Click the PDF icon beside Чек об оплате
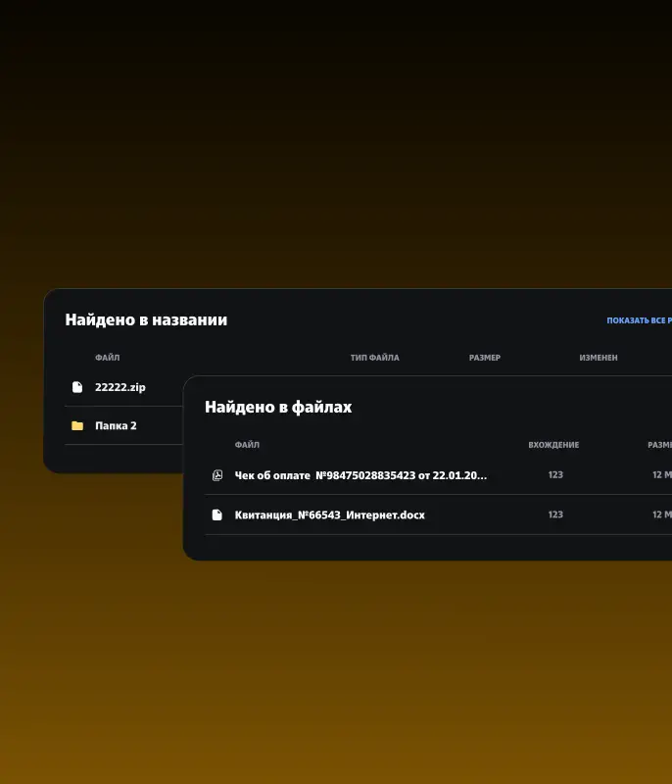The width and height of the screenshot is (672, 784). point(217,475)
